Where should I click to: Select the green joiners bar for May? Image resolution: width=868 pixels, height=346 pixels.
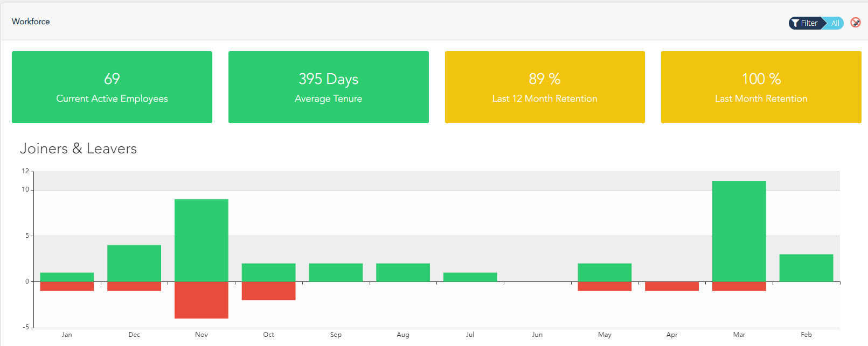[x=605, y=272]
